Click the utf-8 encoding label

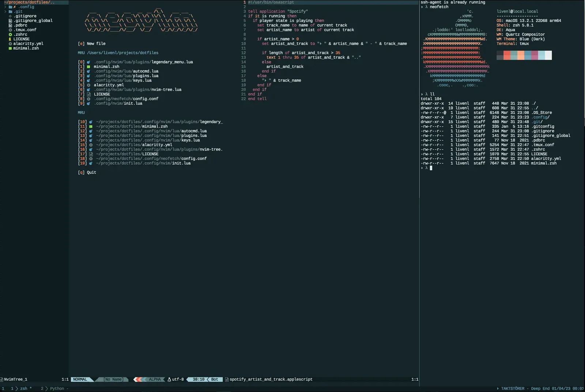click(x=178, y=380)
